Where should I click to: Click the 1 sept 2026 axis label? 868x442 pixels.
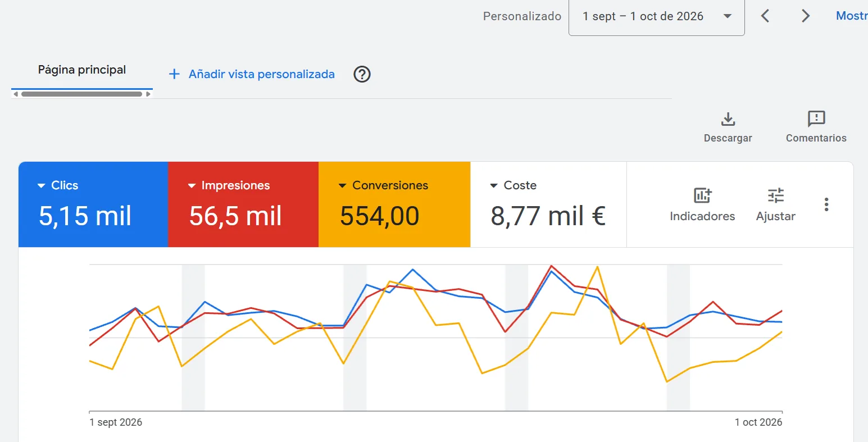coord(116,422)
